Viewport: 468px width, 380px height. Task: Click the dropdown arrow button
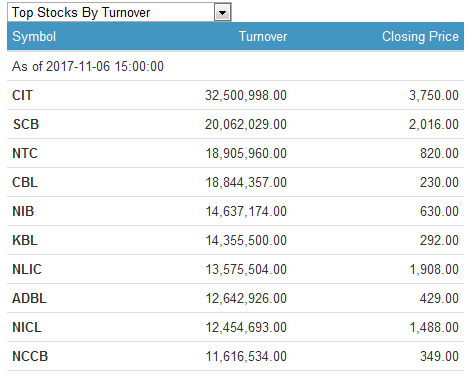click(222, 13)
